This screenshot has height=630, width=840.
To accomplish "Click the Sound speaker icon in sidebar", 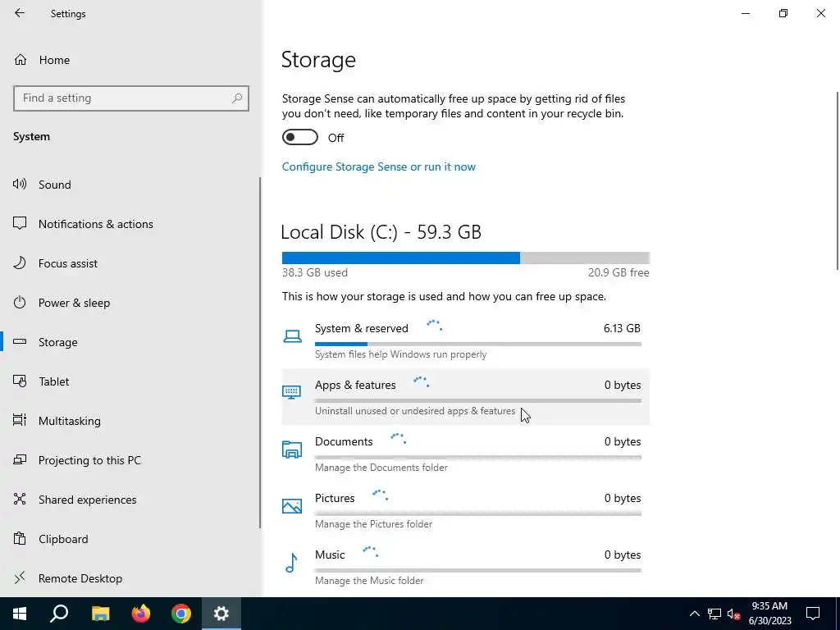I will click(20, 185).
